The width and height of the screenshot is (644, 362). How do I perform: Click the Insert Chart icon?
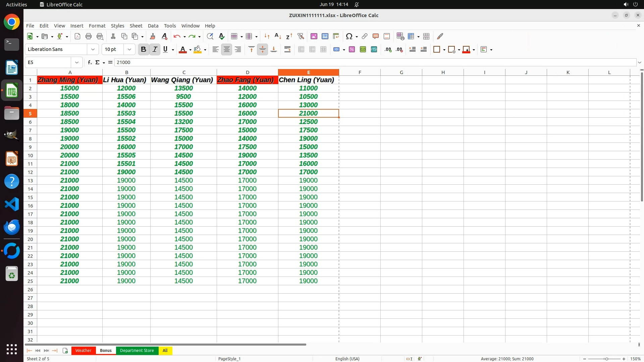click(325, 36)
